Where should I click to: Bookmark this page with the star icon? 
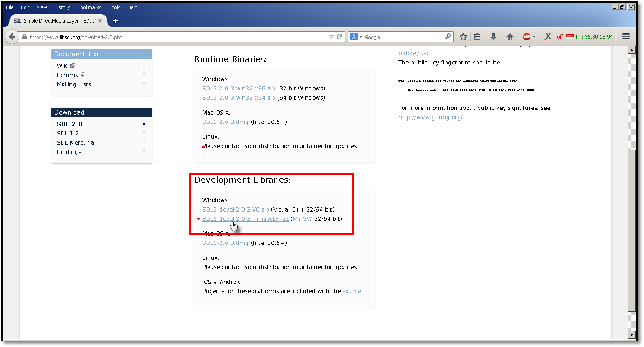coord(463,36)
